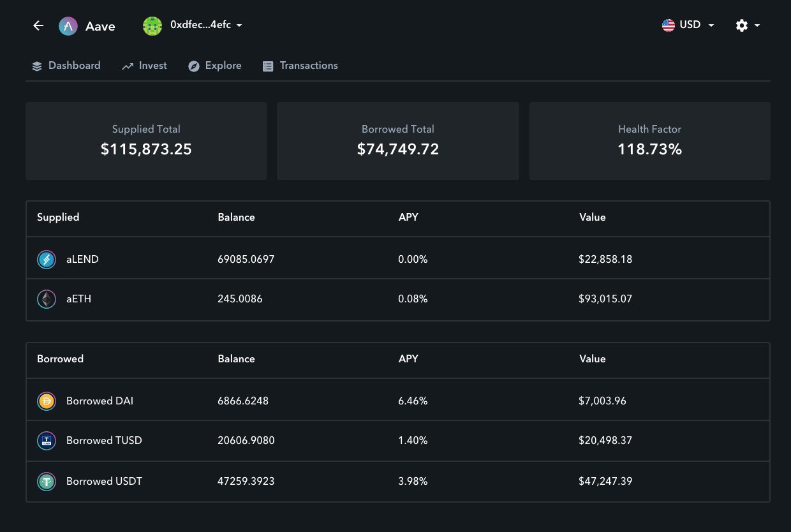Click the Borrowed Total $74,749.72 card
Screen dimensions: 791x532
pos(398,141)
